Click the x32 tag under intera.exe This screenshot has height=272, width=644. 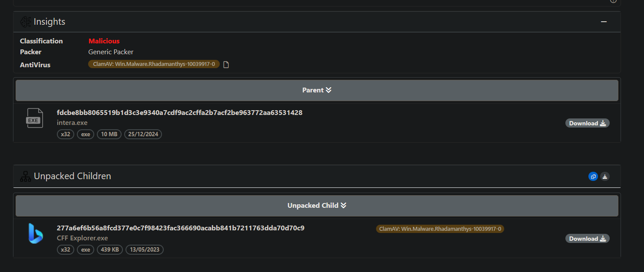coord(65,134)
